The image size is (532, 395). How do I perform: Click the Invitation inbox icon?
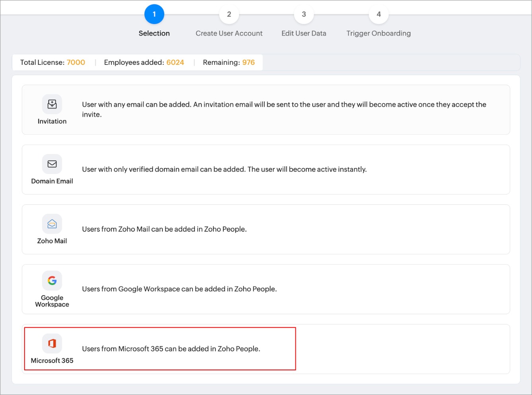pyautogui.click(x=52, y=104)
